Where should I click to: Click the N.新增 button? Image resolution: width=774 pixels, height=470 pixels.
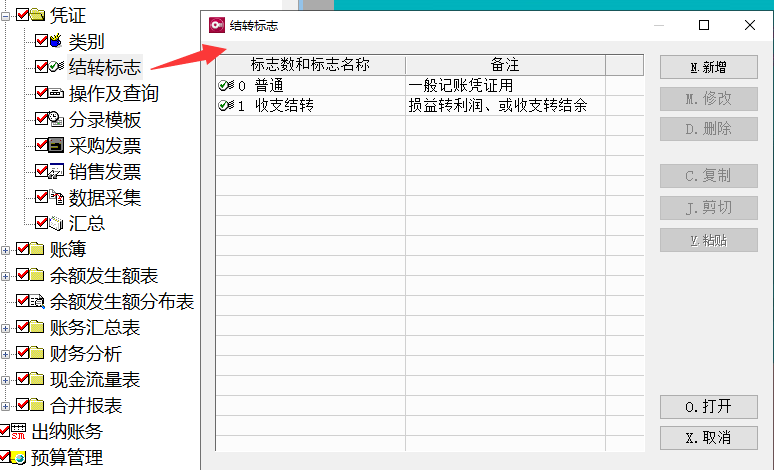(x=708, y=67)
